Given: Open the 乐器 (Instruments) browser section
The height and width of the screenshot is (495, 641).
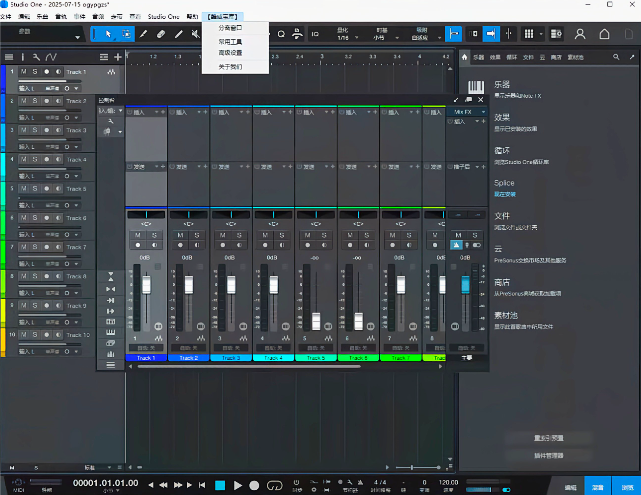Looking at the screenshot, I should [503, 85].
